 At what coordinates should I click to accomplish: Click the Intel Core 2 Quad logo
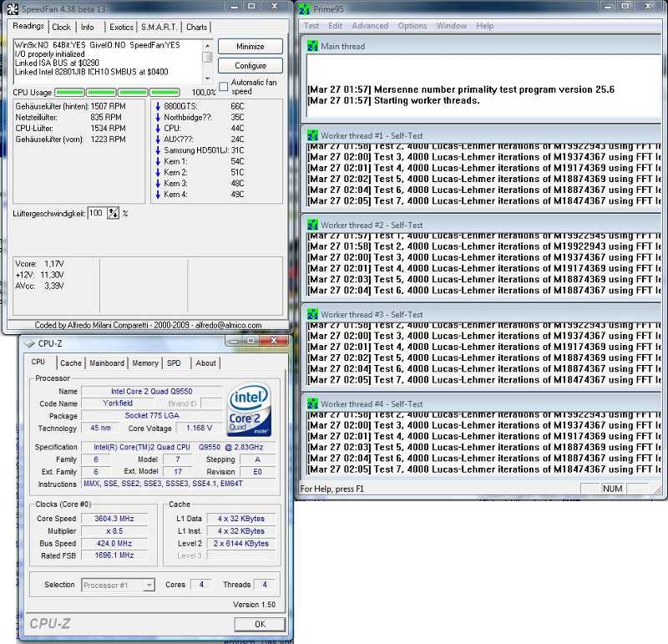249,409
